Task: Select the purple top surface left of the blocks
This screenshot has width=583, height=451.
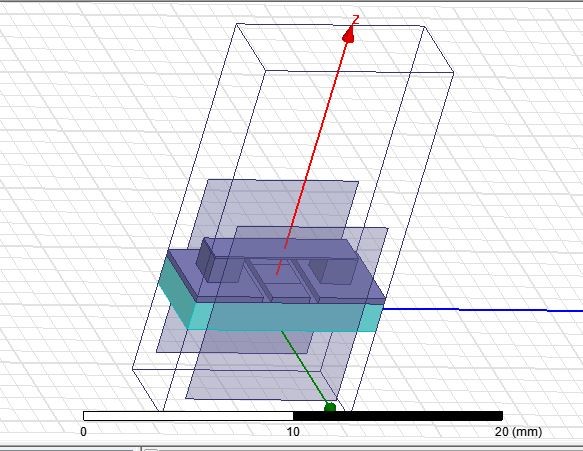Action: 182,270
